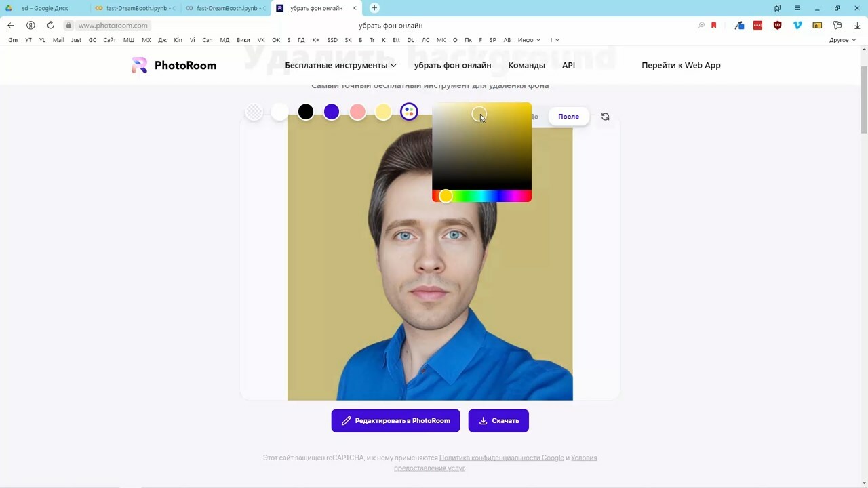
Task: Choose the white background swatch
Action: 279,112
